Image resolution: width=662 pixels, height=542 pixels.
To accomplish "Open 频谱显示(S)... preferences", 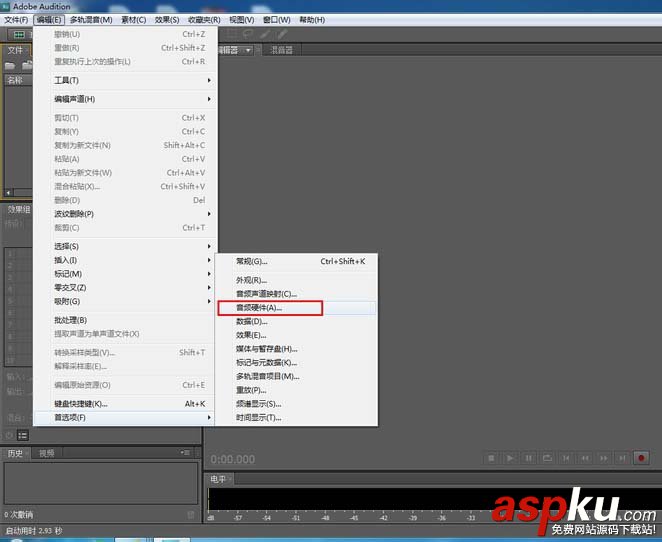I will [x=296, y=404].
